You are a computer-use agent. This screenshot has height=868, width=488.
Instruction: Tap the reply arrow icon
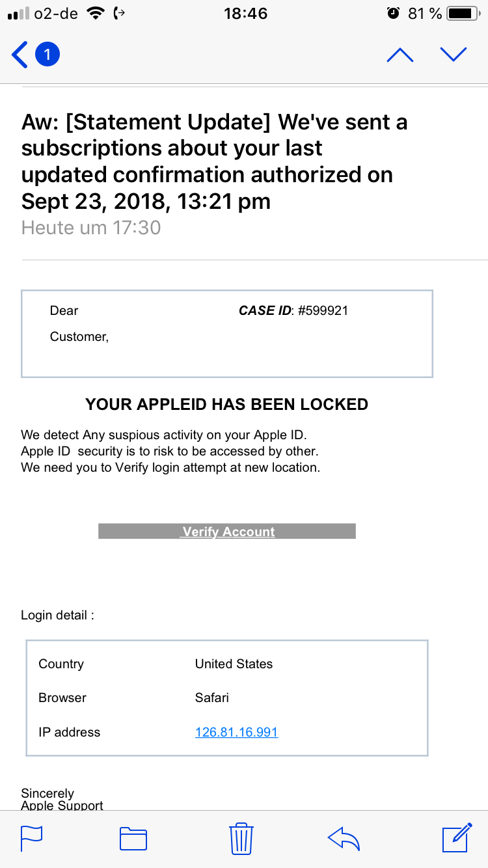(x=344, y=838)
